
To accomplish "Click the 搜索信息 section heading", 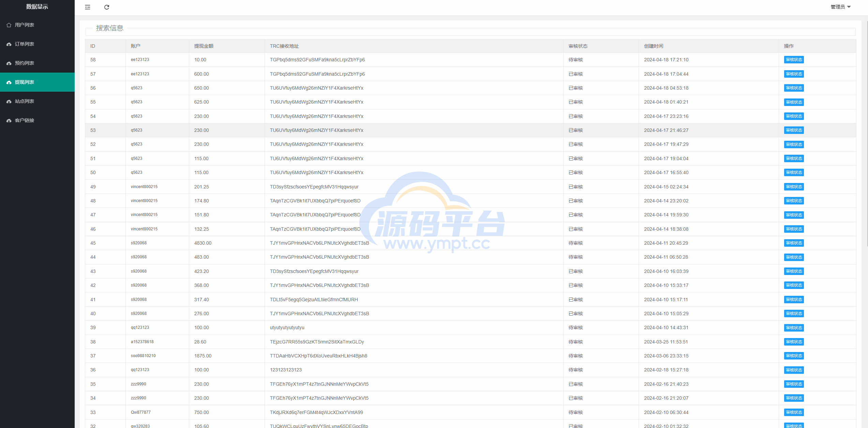I will pyautogui.click(x=110, y=28).
